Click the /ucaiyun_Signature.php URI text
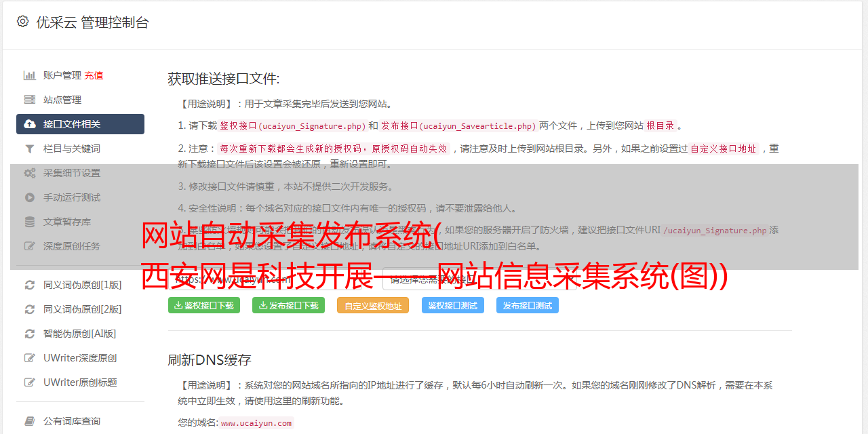Screen dimensions: 868x434 [x=715, y=230]
